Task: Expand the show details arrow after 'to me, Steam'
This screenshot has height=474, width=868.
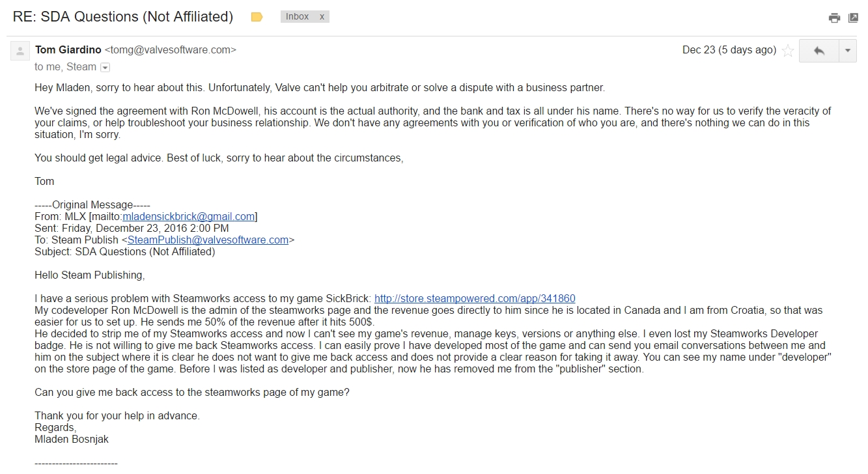Action: (105, 67)
